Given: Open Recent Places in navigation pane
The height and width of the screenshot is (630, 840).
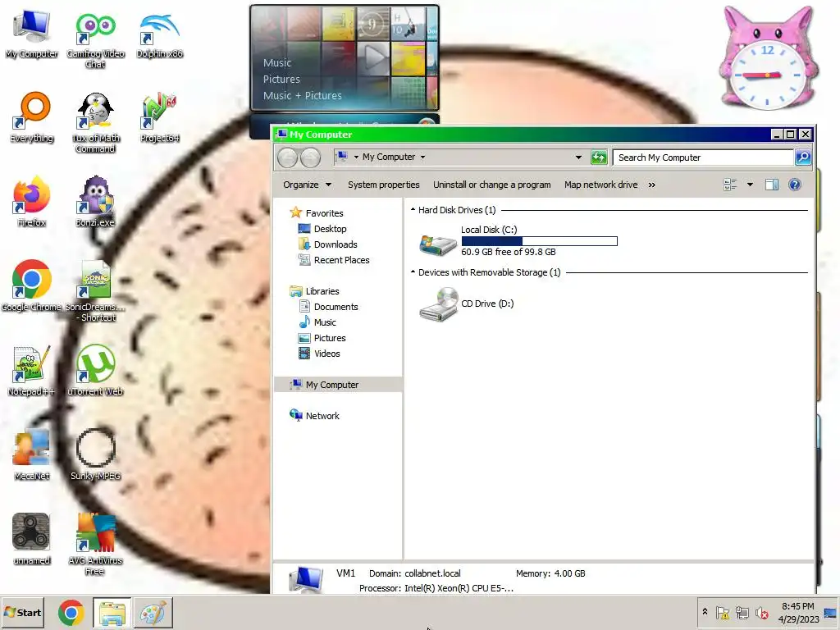Looking at the screenshot, I should point(334,260).
